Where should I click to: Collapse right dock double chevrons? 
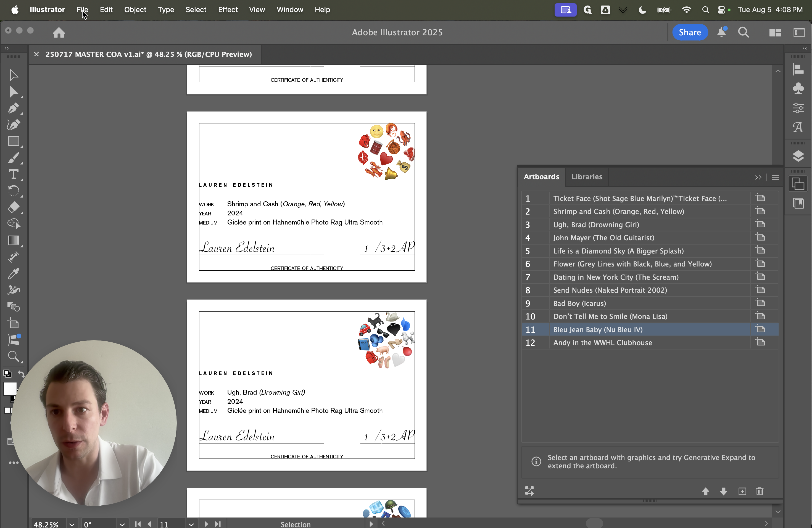pyautogui.click(x=805, y=48)
